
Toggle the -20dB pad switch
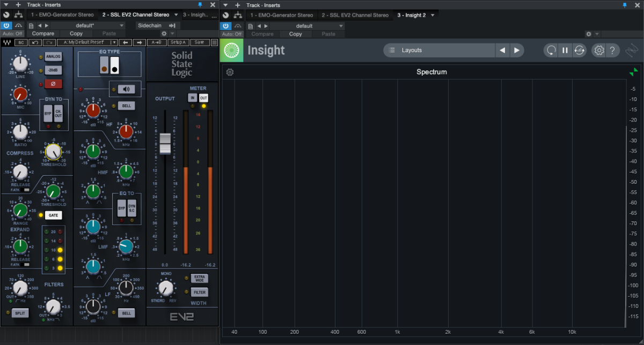(x=54, y=70)
